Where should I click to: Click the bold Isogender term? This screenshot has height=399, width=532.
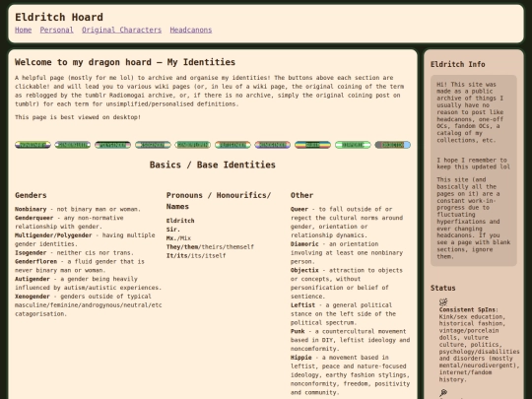coord(31,253)
